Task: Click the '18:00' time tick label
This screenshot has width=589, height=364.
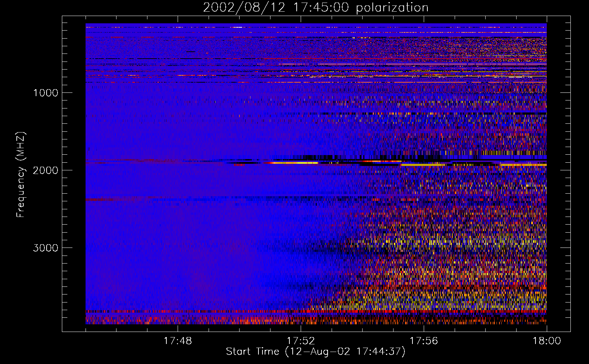Action: [547, 341]
